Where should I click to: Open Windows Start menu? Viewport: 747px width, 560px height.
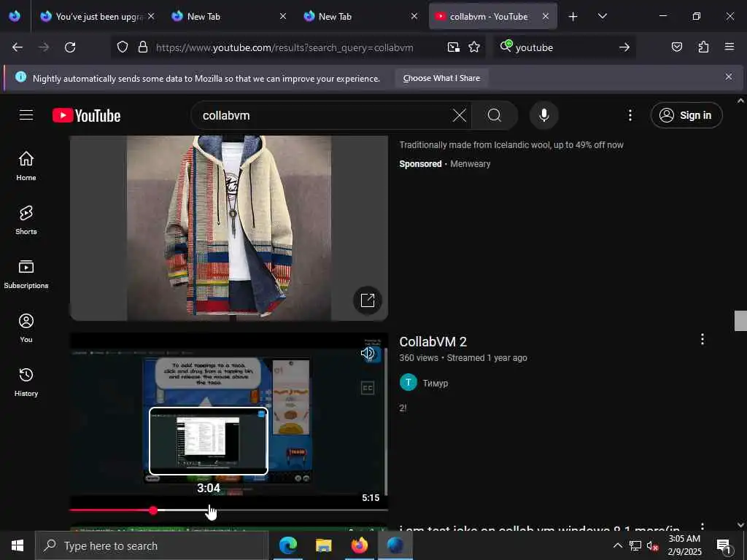click(x=18, y=545)
